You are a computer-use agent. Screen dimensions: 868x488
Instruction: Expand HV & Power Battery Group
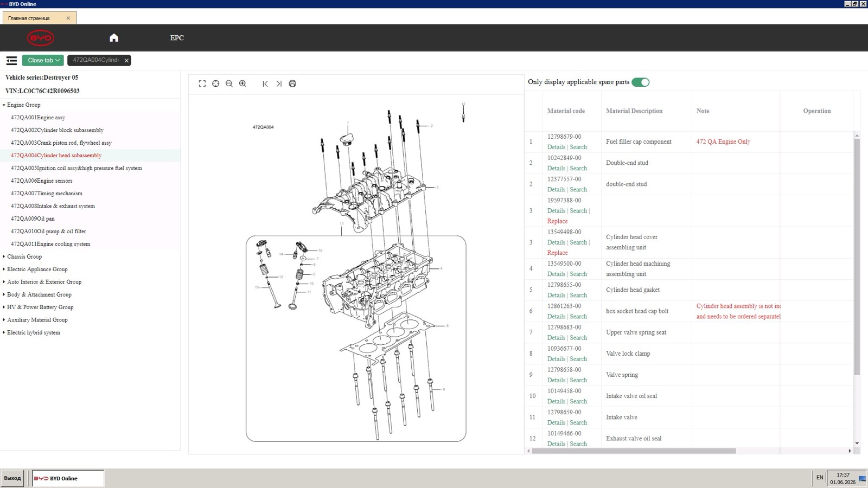tap(4, 307)
